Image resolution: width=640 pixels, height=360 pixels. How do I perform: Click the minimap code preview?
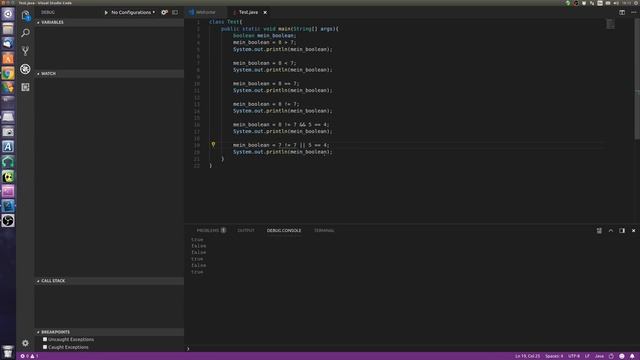coord(610,24)
